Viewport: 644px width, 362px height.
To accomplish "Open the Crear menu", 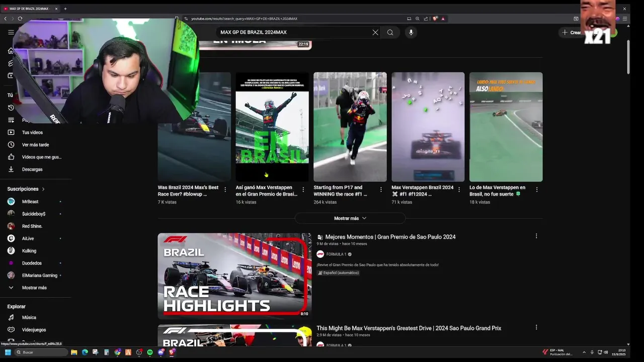I will [x=572, y=32].
